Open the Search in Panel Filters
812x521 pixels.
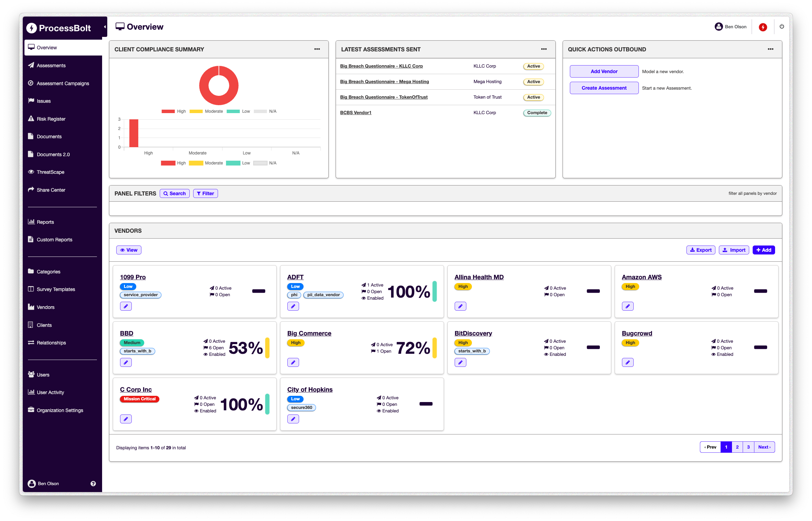coord(175,193)
